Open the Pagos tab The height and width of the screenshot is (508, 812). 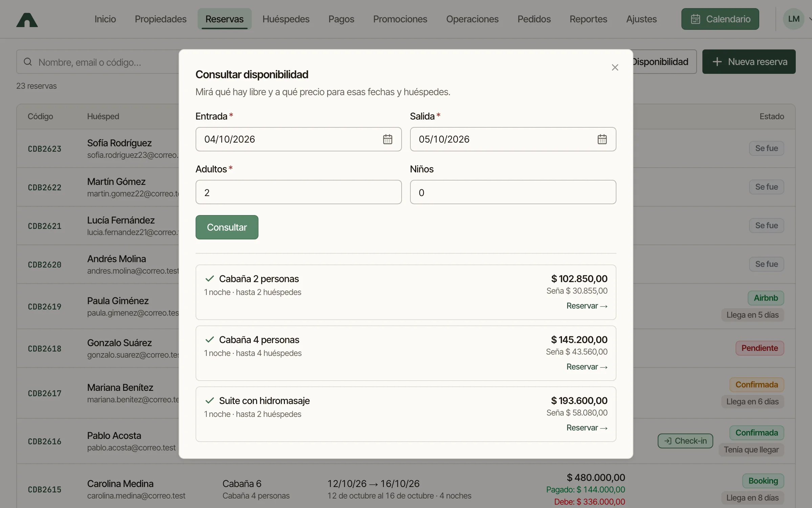[x=341, y=19]
